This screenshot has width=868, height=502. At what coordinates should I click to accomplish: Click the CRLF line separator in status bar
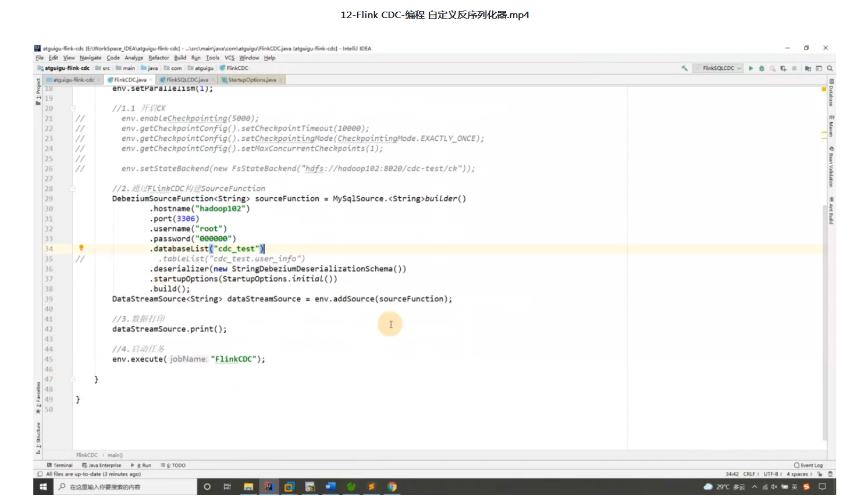coord(750,474)
